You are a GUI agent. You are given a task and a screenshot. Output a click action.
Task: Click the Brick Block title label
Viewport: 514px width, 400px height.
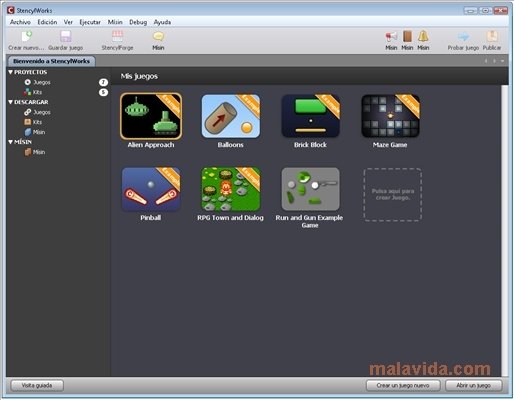(x=310, y=145)
